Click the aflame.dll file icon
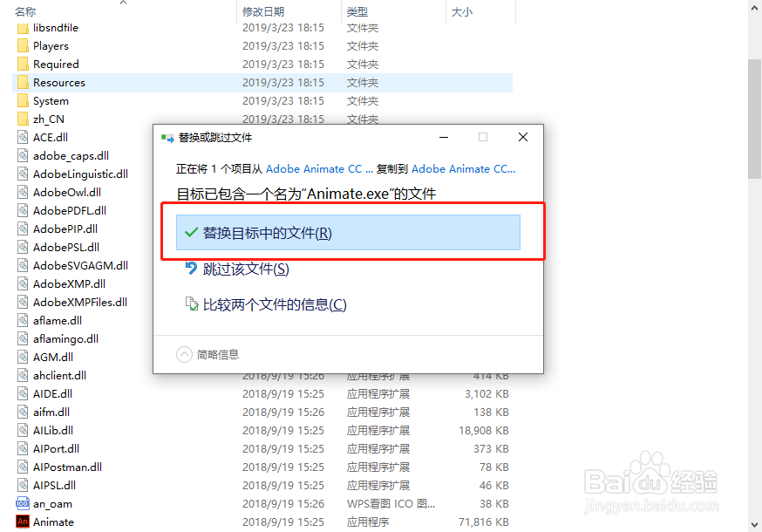This screenshot has height=532, width=762. pyautogui.click(x=23, y=320)
